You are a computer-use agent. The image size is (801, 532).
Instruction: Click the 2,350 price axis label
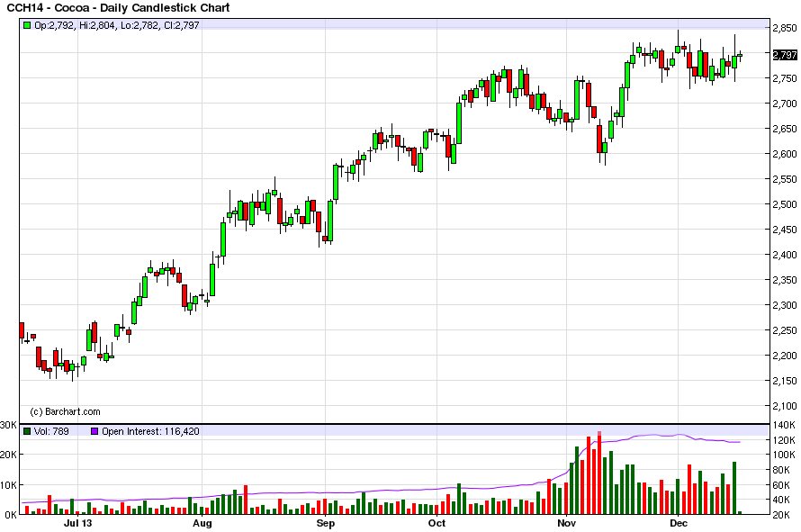[785, 280]
